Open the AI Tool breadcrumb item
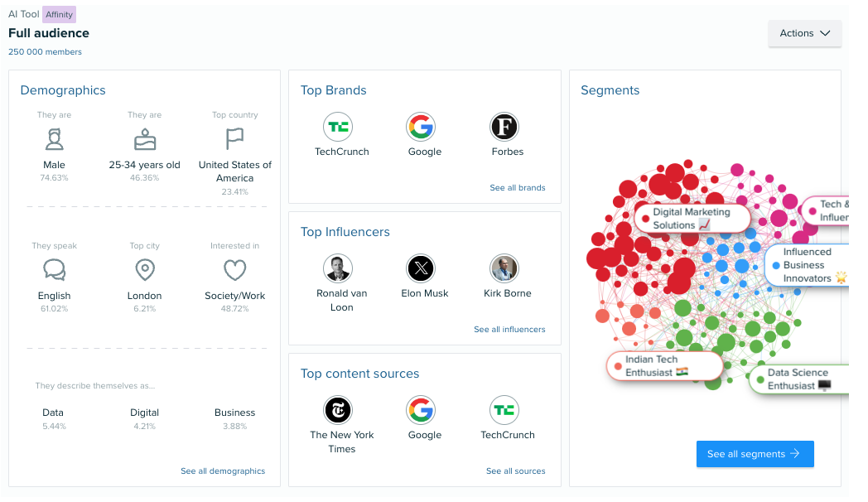This screenshot has width=868, height=502. [23, 14]
